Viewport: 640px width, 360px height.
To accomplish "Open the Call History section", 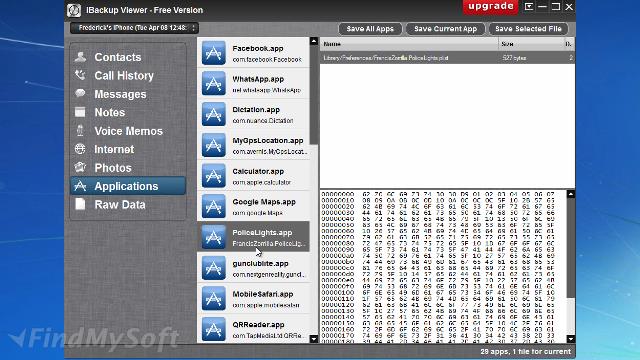I will (128, 76).
